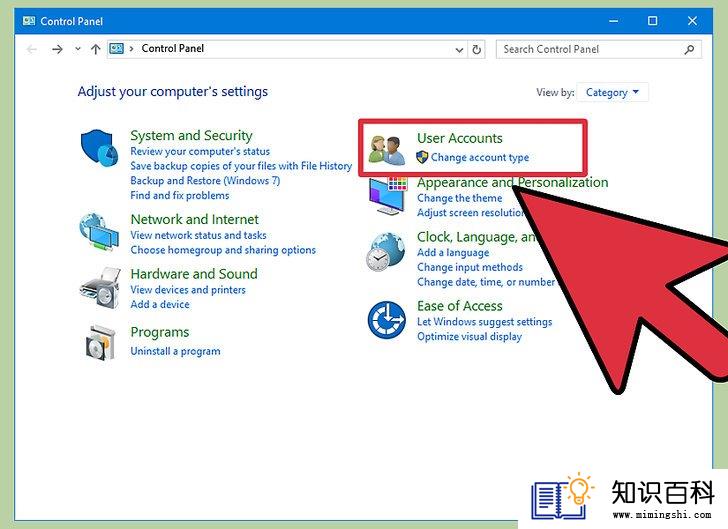Click Change account type
Screen dimensions: 728x529
(480, 157)
